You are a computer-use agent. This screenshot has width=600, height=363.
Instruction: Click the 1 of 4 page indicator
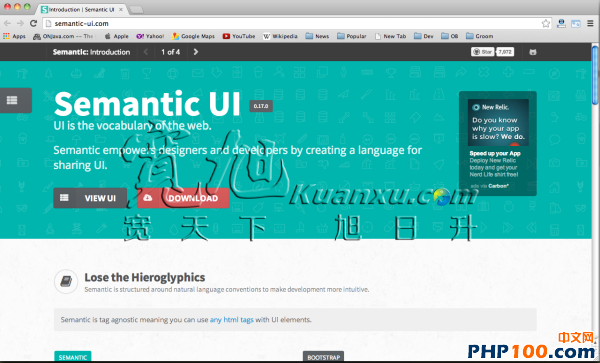[171, 52]
